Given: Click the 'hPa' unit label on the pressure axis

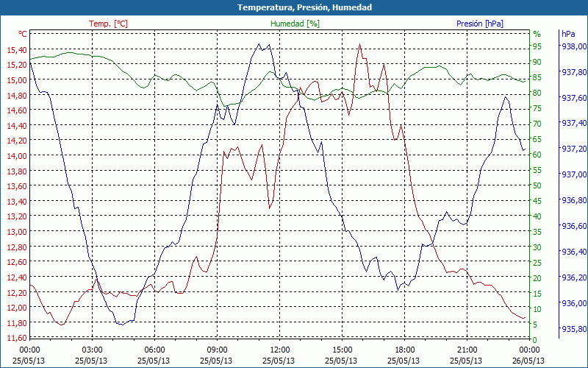Looking at the screenshot, I should pos(568,34).
